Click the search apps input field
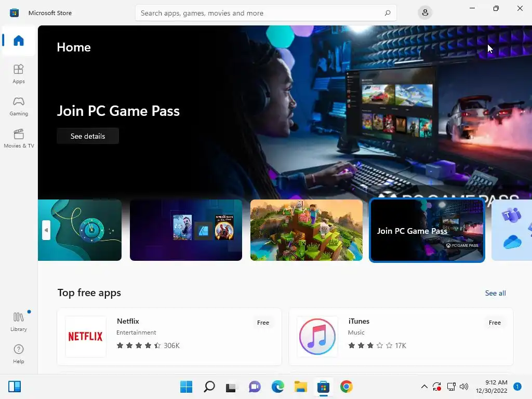 pos(265,13)
